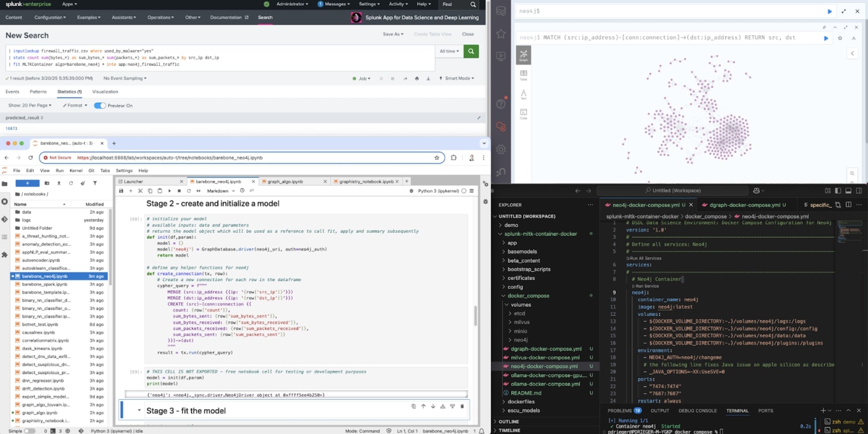The image size is (868, 434).
Task: Toggle VS Code panel layout icon in title bar
Action: coord(849,191)
